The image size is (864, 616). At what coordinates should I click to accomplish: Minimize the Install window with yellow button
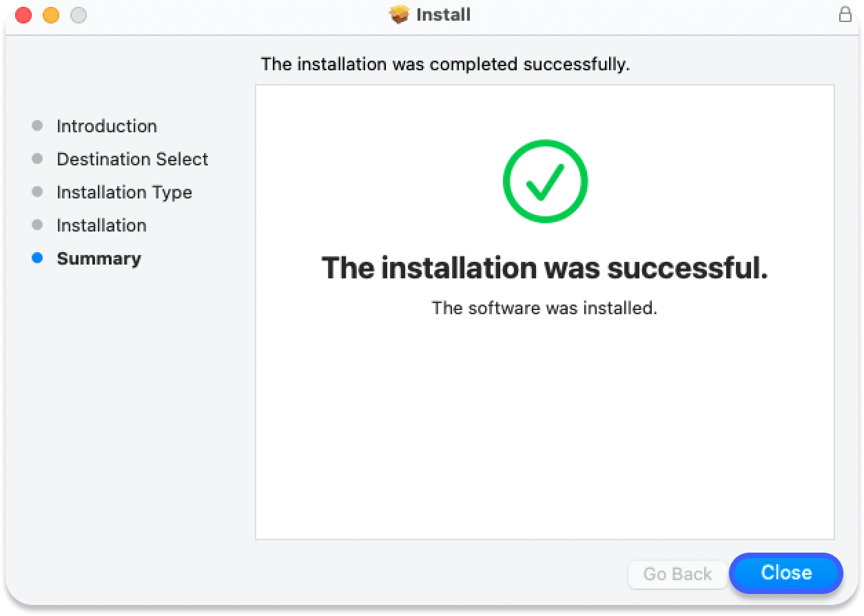51,14
